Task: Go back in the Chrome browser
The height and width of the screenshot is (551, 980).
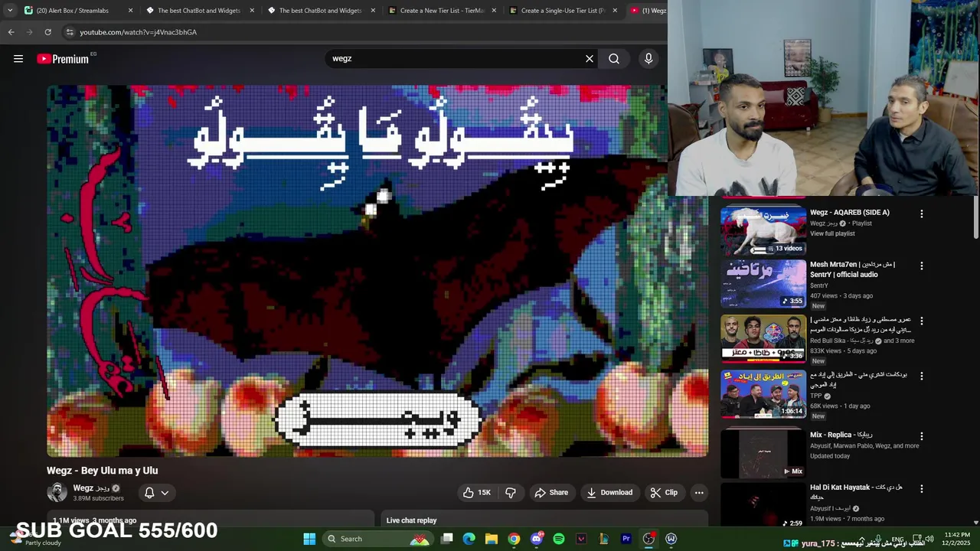Action: (x=11, y=32)
